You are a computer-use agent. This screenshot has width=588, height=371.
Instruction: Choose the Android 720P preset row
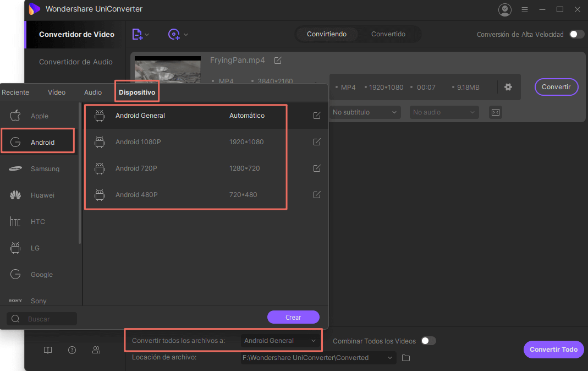pyautogui.click(x=206, y=168)
